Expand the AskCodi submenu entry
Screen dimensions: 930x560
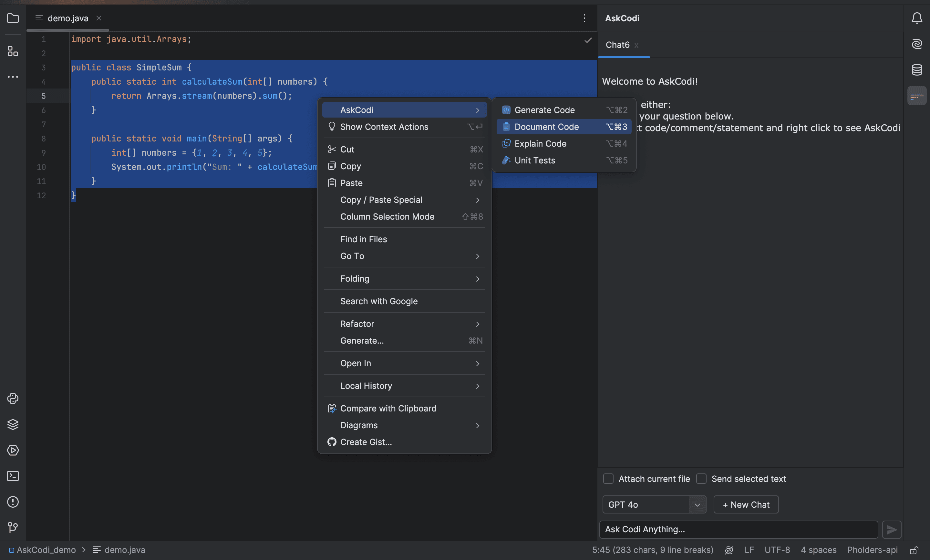pos(404,110)
